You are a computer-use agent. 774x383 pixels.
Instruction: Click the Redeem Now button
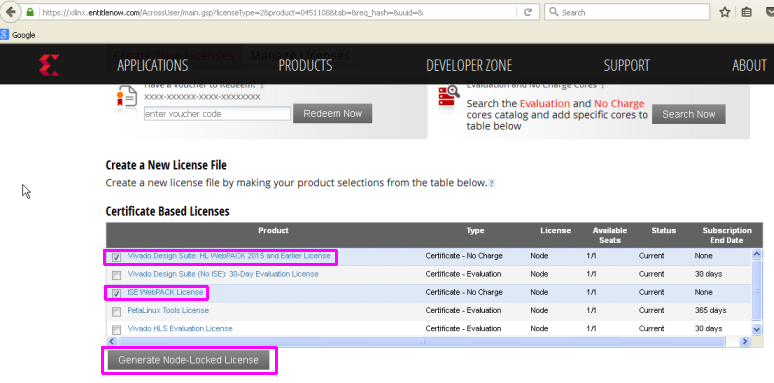point(333,114)
